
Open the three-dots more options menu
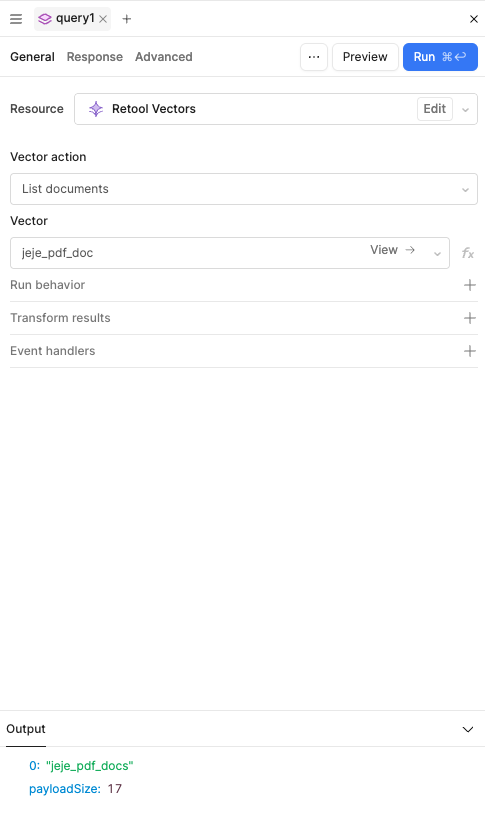314,57
